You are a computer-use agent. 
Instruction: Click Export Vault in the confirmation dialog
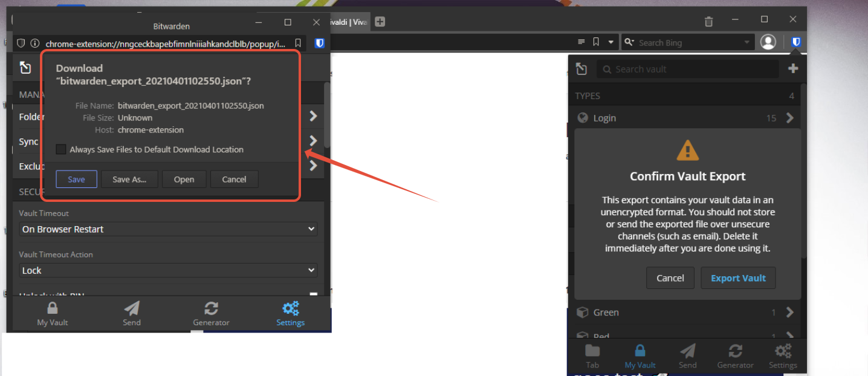tap(738, 277)
